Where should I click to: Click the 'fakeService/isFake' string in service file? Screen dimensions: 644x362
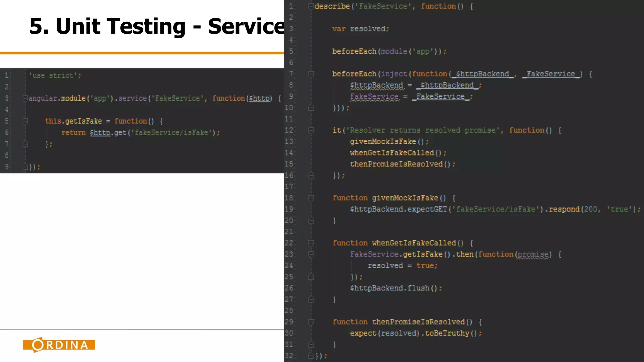point(171,133)
